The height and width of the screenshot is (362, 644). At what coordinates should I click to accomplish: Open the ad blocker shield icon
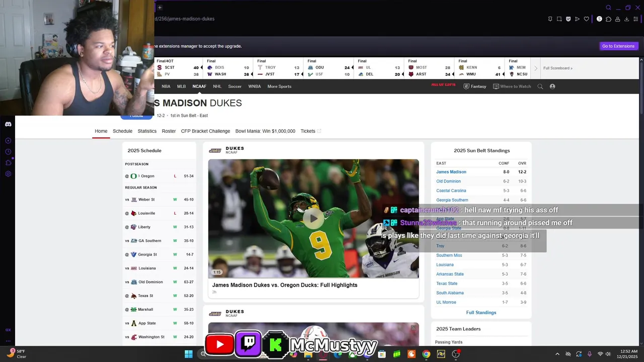(568, 19)
